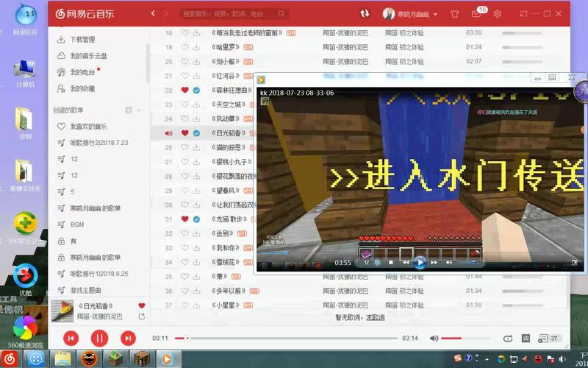Open playlist 听歌排行1|2018.6.25

point(98,274)
